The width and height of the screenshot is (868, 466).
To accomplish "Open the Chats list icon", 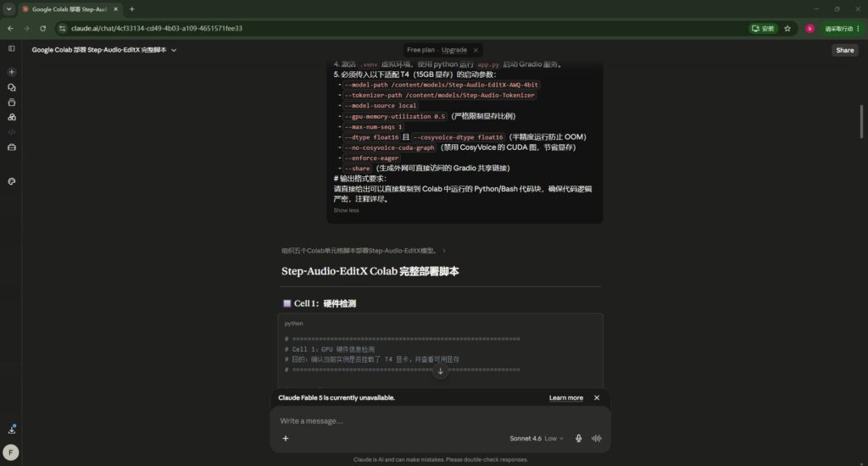I will [12, 87].
